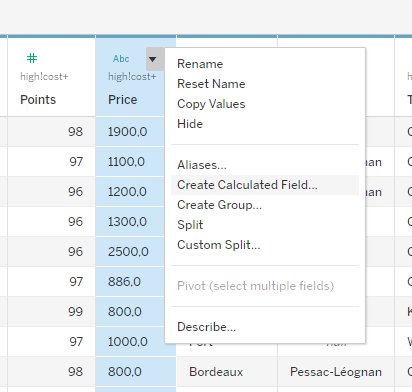Click the Price cell 886.0
412x392 pixels.
coord(130,282)
